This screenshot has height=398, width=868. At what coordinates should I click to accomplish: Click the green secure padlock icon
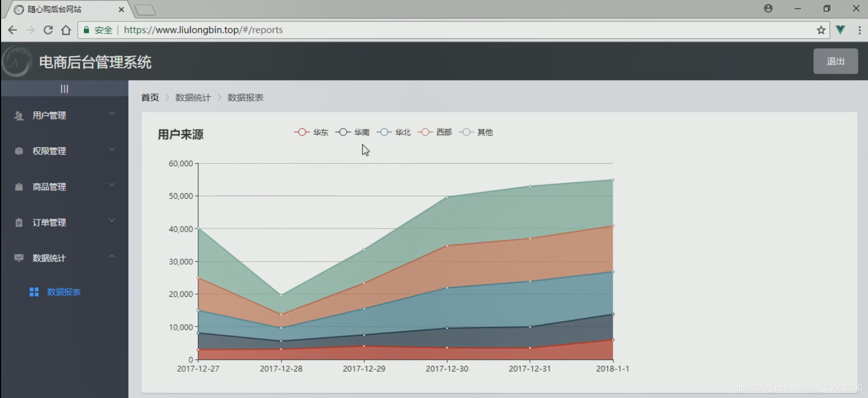tap(86, 30)
